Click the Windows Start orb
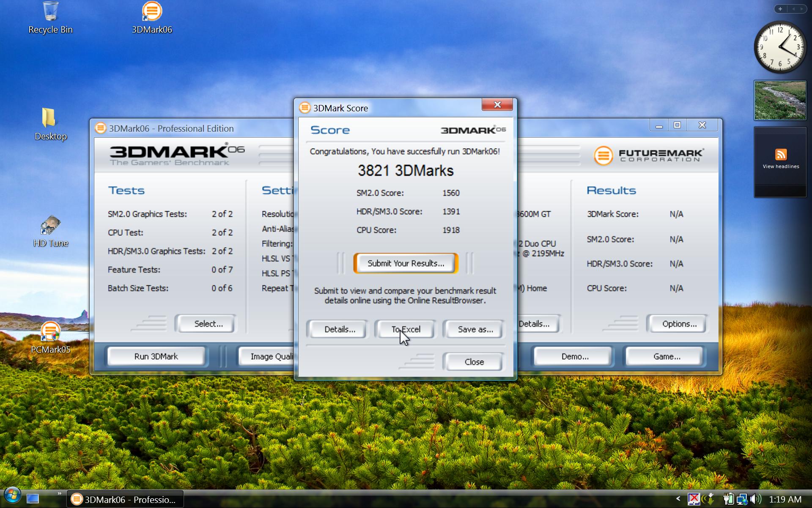Image resolution: width=812 pixels, height=508 pixels. click(x=12, y=496)
